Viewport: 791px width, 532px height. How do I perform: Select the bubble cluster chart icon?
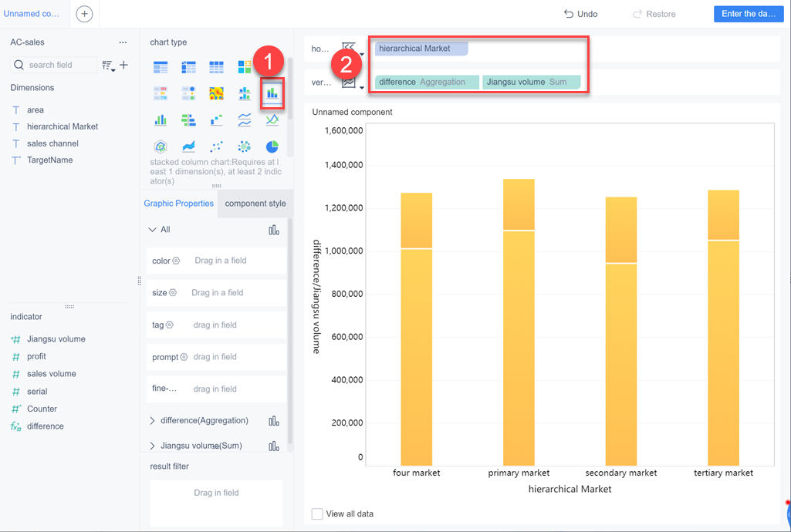pos(245,146)
